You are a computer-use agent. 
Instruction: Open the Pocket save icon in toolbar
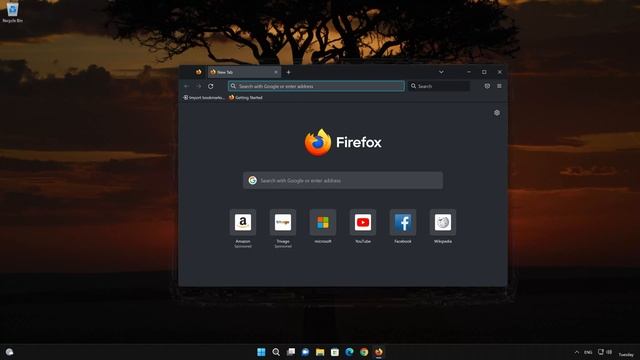487,86
